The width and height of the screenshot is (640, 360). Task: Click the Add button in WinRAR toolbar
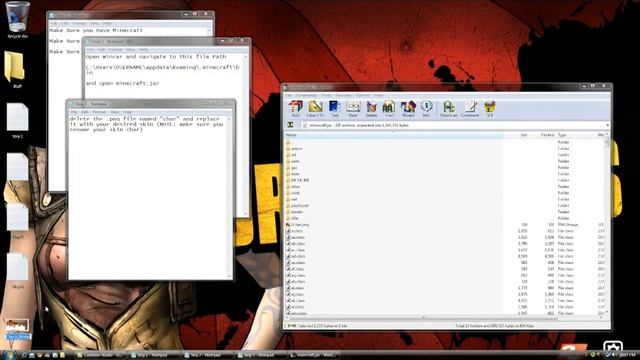click(x=295, y=109)
